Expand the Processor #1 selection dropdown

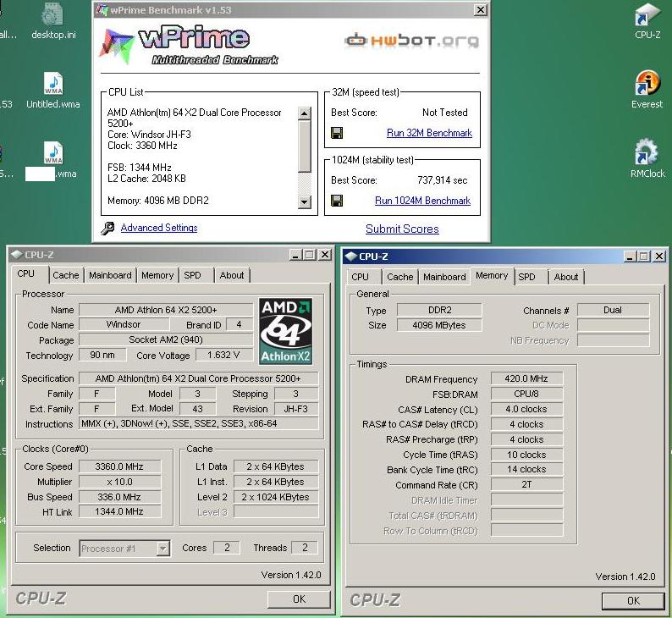click(162, 548)
